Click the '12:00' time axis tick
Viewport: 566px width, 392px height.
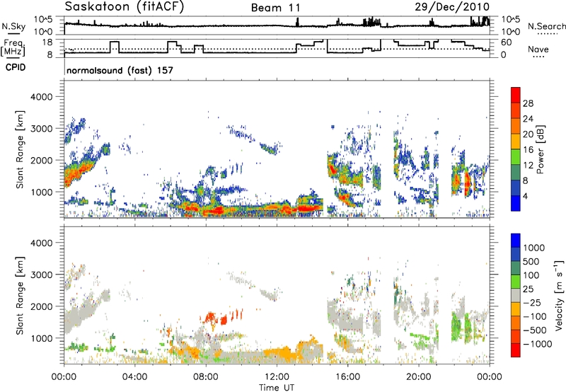pyautogui.click(x=277, y=377)
